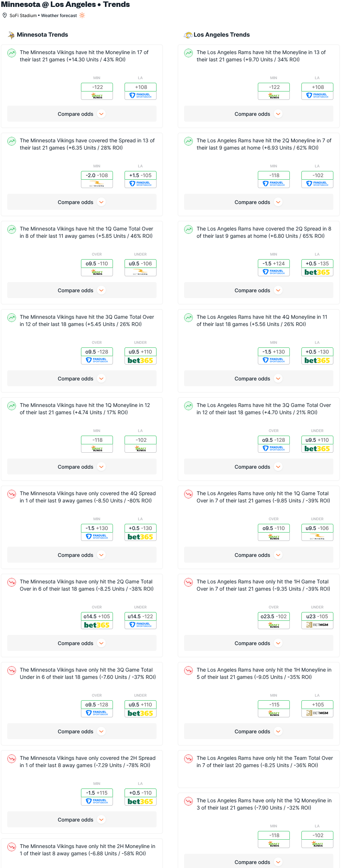The height and width of the screenshot is (868, 341).
Task: Select -1.5 +124 FanDuel 2Q spread odds
Action: (274, 268)
